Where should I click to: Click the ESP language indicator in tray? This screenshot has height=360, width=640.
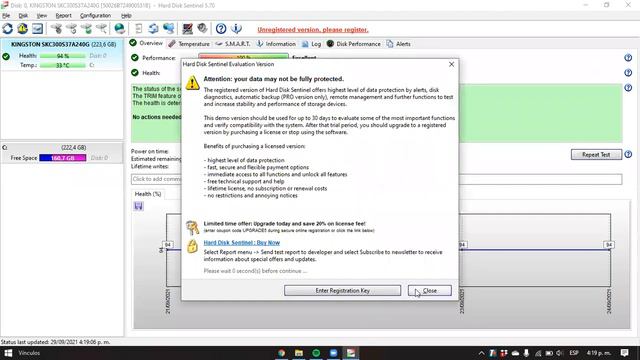574,353
